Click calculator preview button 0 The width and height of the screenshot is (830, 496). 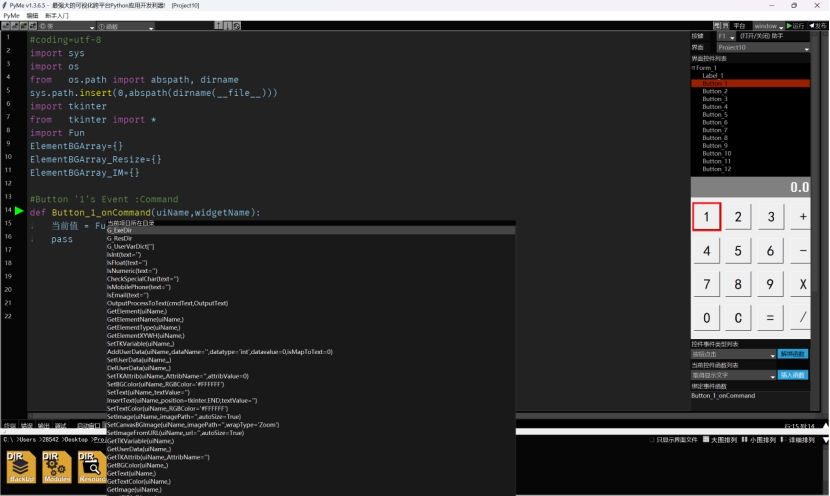point(706,318)
